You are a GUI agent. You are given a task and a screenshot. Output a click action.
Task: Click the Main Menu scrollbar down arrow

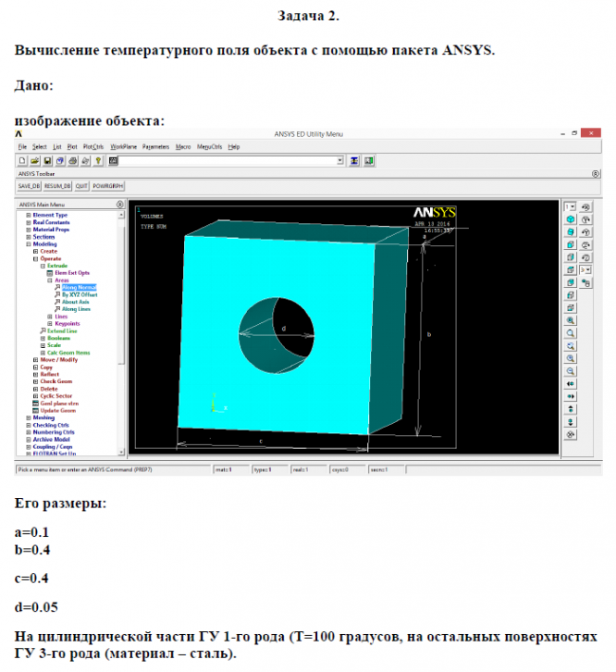(122, 452)
